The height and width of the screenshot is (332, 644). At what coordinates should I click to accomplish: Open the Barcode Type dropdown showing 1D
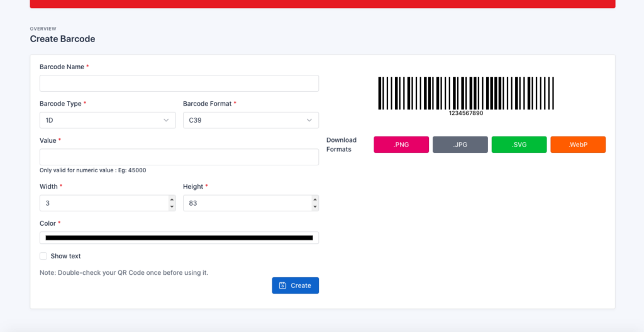click(x=108, y=120)
